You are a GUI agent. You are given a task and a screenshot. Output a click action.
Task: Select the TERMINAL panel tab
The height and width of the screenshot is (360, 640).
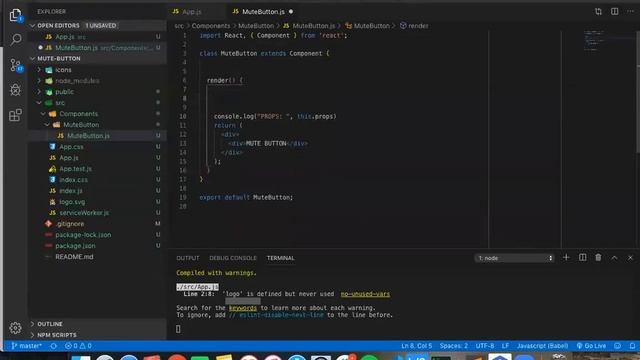tap(280, 258)
